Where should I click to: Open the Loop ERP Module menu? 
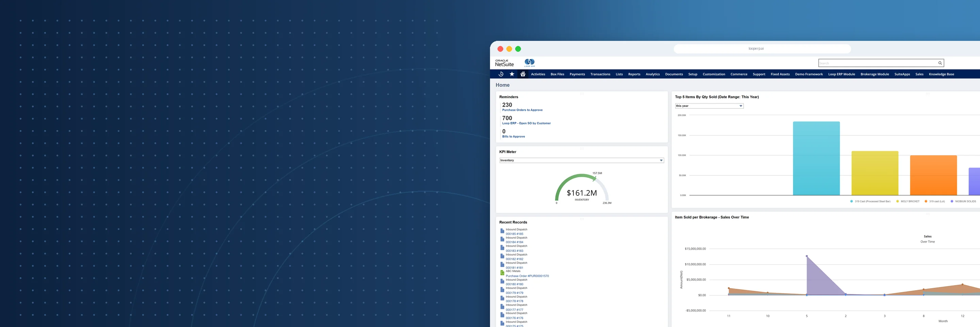842,74
